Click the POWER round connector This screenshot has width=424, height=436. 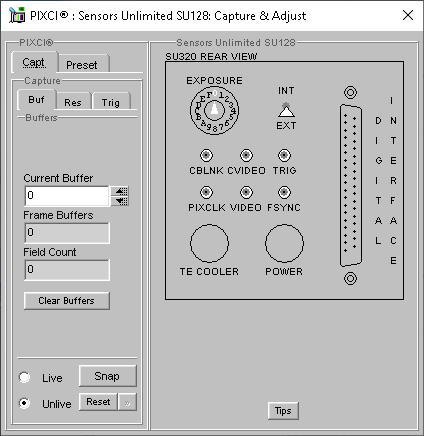[284, 243]
